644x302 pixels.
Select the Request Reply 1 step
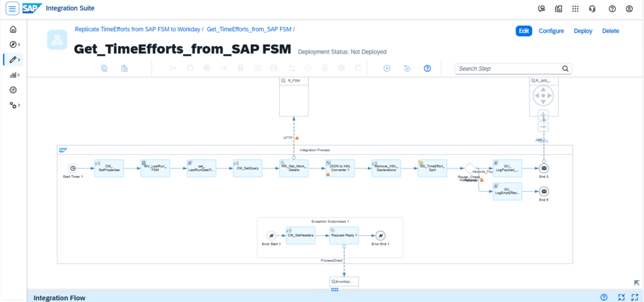(x=344, y=235)
